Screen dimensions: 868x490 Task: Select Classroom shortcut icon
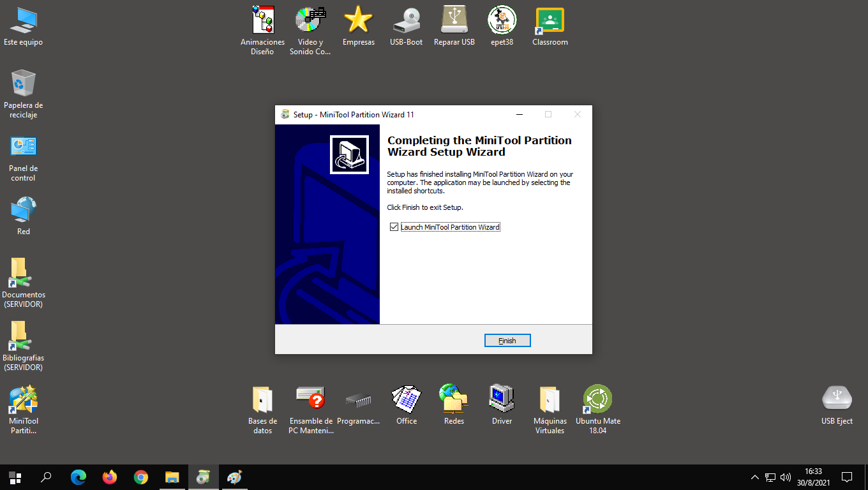550,26
